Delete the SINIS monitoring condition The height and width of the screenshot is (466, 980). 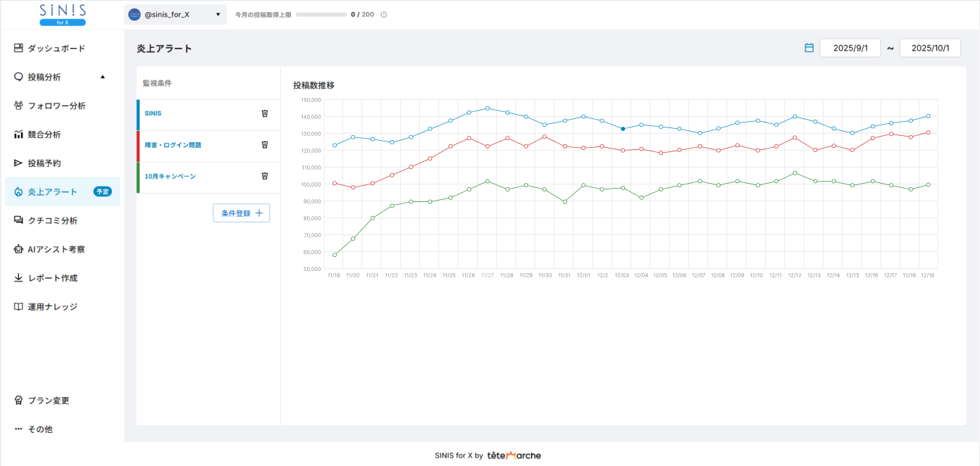click(265, 113)
